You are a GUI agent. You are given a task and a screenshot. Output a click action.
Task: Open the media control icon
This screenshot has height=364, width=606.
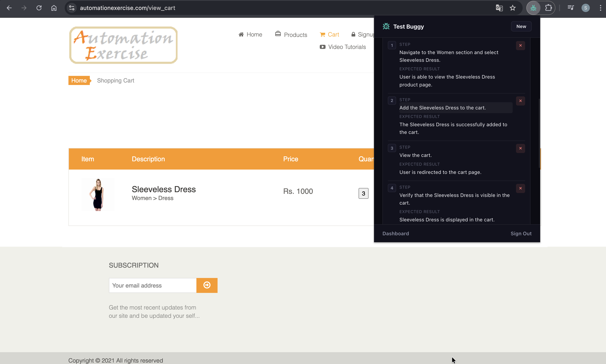click(x=570, y=8)
